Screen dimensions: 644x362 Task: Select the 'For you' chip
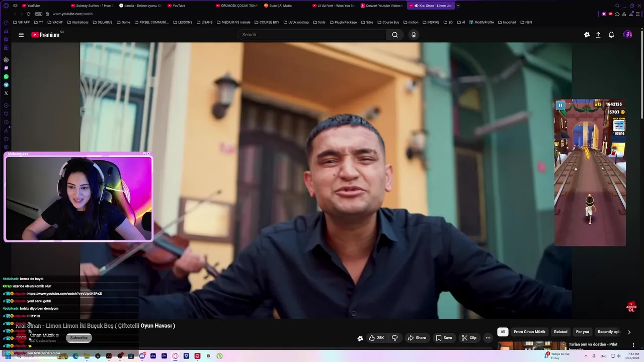[x=583, y=332]
